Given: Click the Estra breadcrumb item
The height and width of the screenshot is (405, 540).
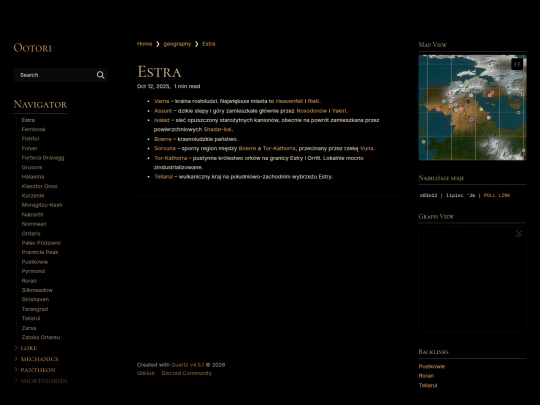Looking at the screenshot, I should pyautogui.click(x=208, y=44).
